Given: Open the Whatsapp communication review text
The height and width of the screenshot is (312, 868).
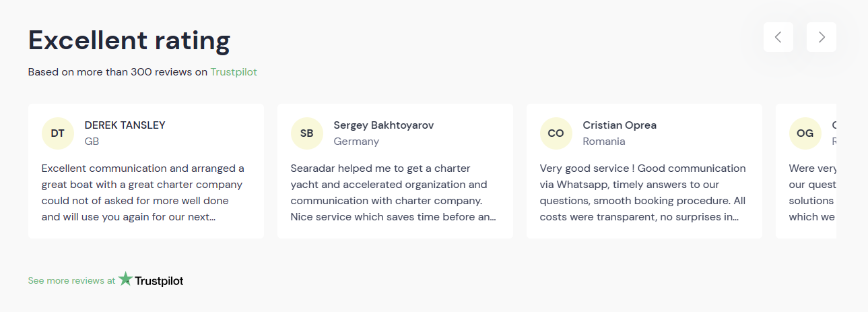Looking at the screenshot, I should pos(642,193).
